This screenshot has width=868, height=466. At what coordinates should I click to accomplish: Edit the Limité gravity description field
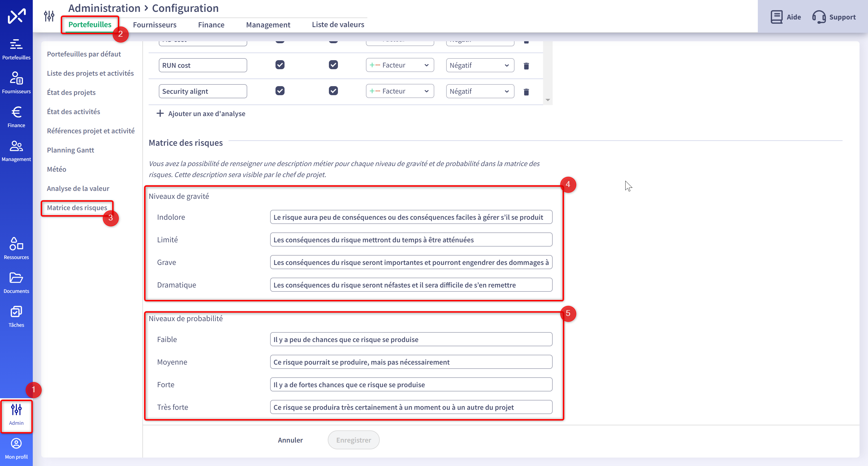tap(411, 240)
